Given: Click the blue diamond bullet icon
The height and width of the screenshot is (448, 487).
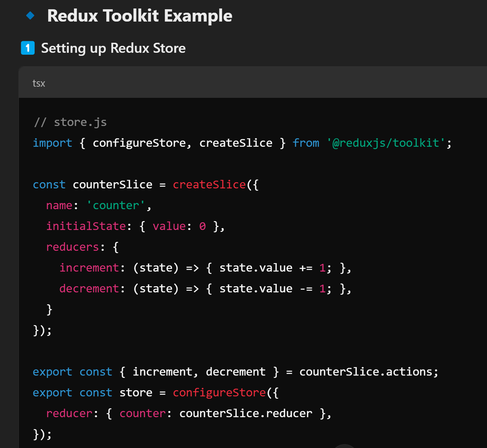Looking at the screenshot, I should 30,15.
